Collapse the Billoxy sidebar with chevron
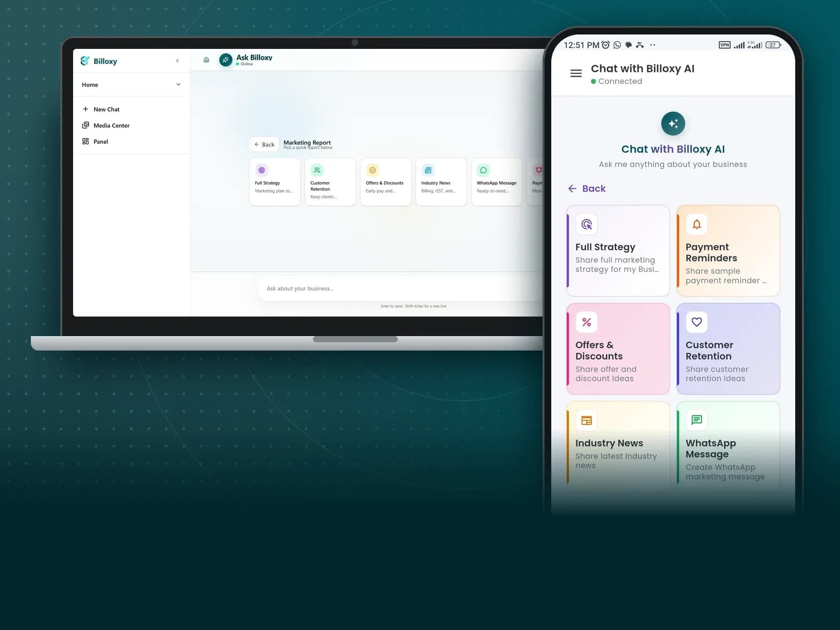The height and width of the screenshot is (630, 840). pyautogui.click(x=178, y=61)
